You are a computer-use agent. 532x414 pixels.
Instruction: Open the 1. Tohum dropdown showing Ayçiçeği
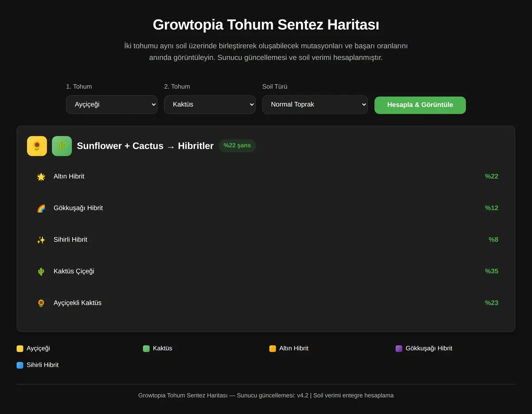coord(112,105)
